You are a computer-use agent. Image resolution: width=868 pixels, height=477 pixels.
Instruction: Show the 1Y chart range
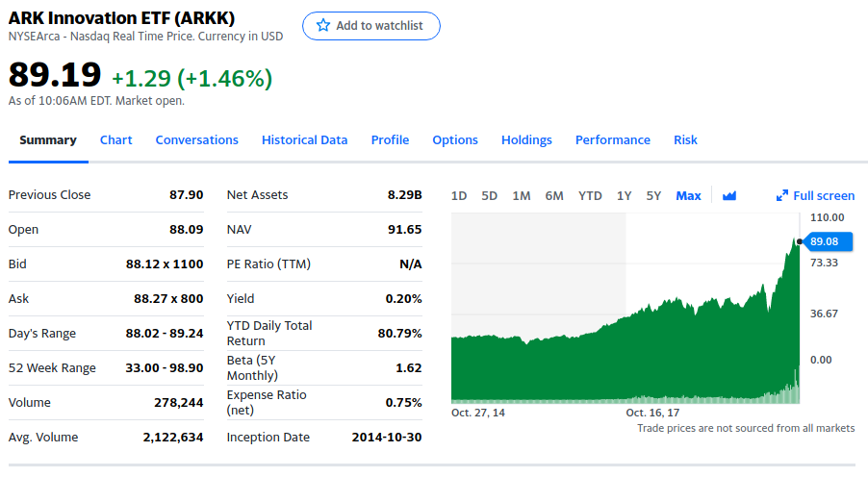[x=624, y=195]
